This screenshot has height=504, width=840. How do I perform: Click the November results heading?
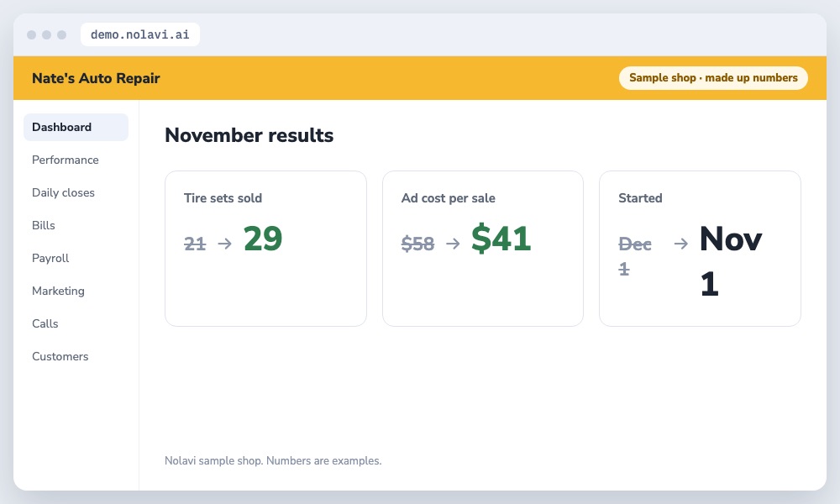coord(249,135)
